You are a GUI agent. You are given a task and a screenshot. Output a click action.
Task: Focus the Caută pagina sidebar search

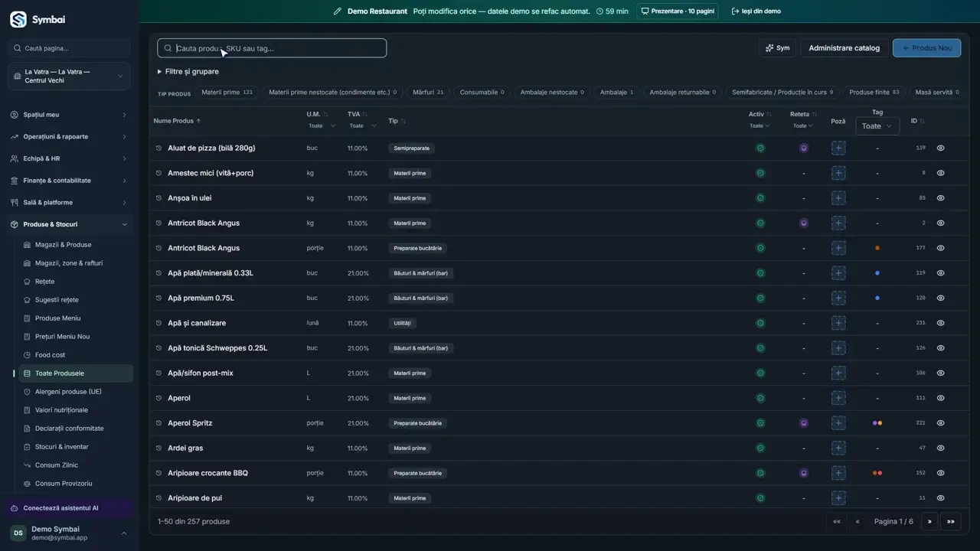coord(69,48)
